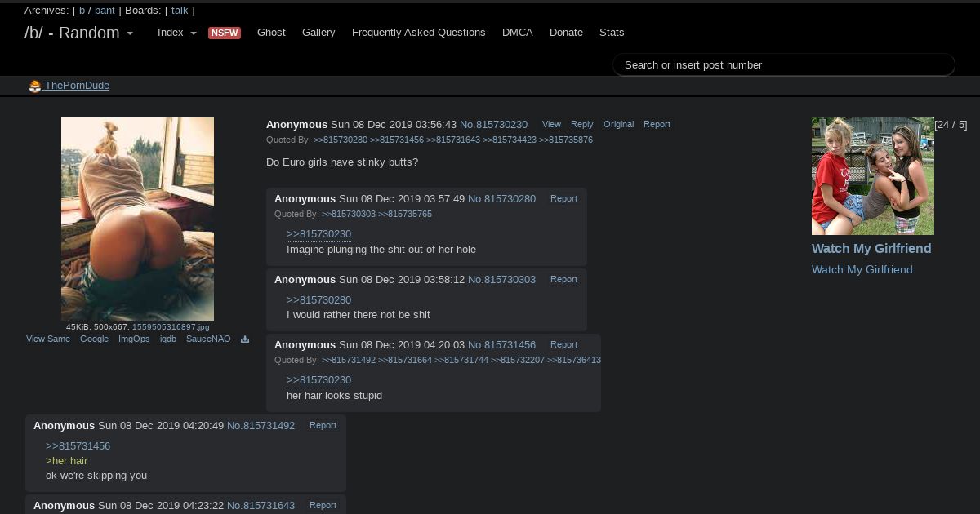The height and width of the screenshot is (514, 980).
Task: Search the image on SauceNAO
Action: (208, 339)
